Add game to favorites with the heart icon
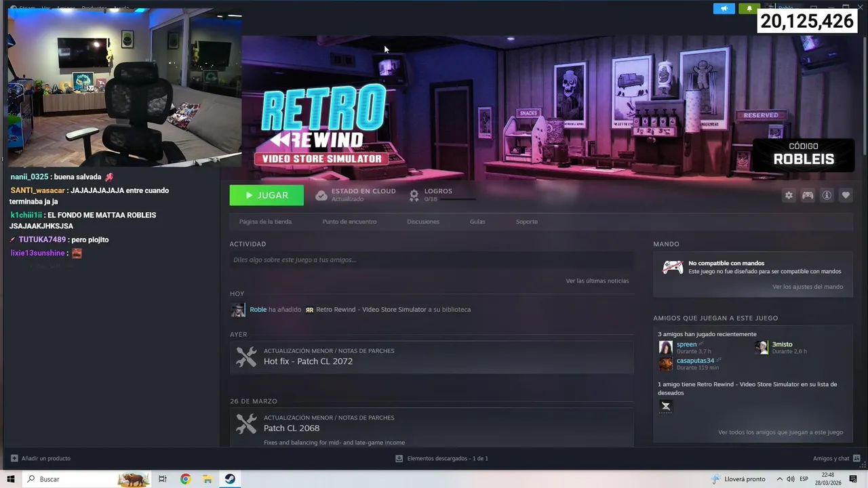Viewport: 868px width, 488px height. pos(846,195)
